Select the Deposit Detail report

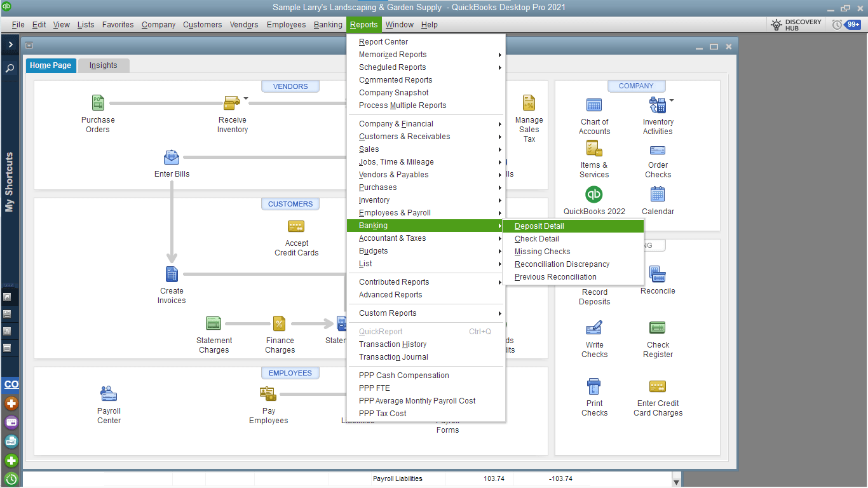click(x=539, y=226)
